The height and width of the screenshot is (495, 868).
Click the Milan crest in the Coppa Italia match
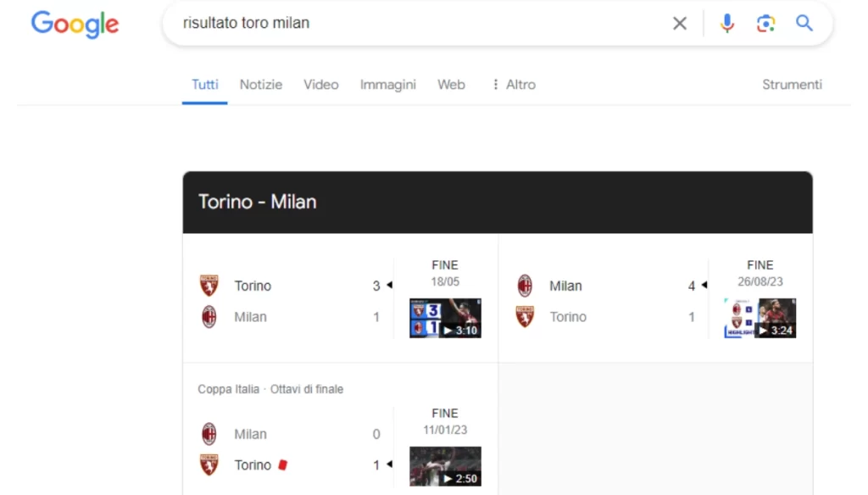coord(209,433)
